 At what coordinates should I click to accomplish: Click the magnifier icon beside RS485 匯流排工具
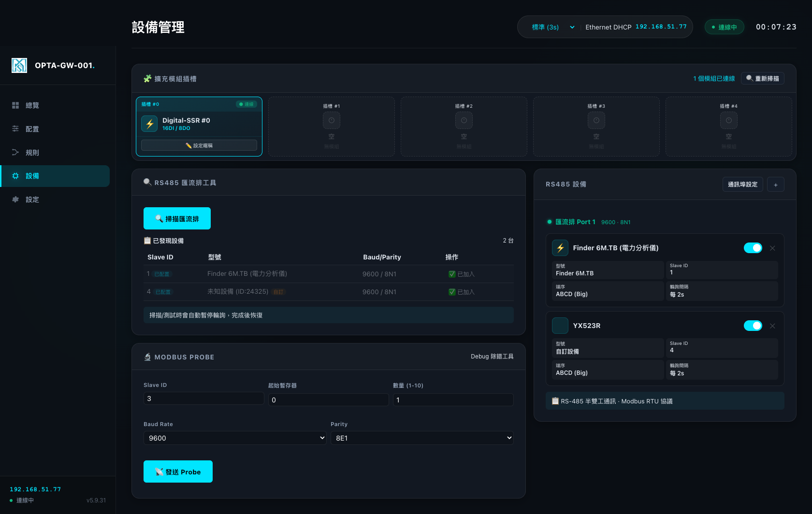pyautogui.click(x=147, y=182)
